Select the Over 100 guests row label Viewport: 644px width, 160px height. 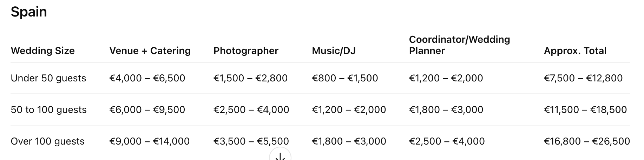pyautogui.click(x=48, y=141)
